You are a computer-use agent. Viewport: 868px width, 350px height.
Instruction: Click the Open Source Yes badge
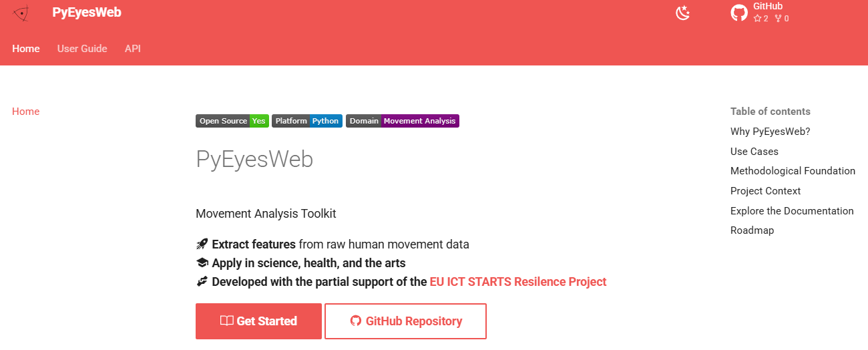pyautogui.click(x=232, y=121)
